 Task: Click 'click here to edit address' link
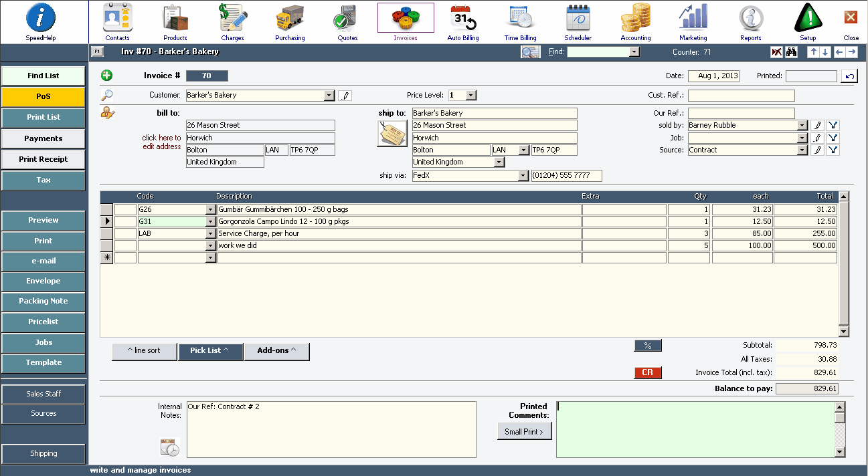[x=161, y=142]
